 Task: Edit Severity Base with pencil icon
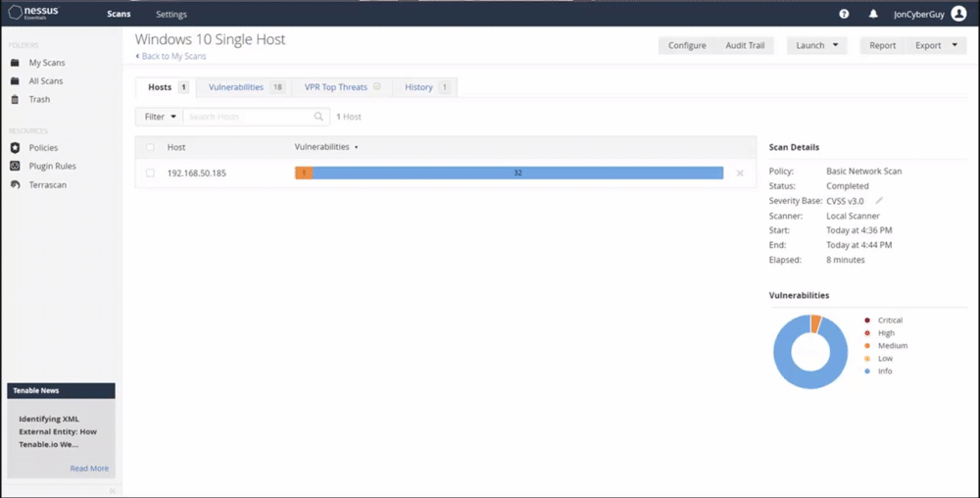click(x=879, y=201)
